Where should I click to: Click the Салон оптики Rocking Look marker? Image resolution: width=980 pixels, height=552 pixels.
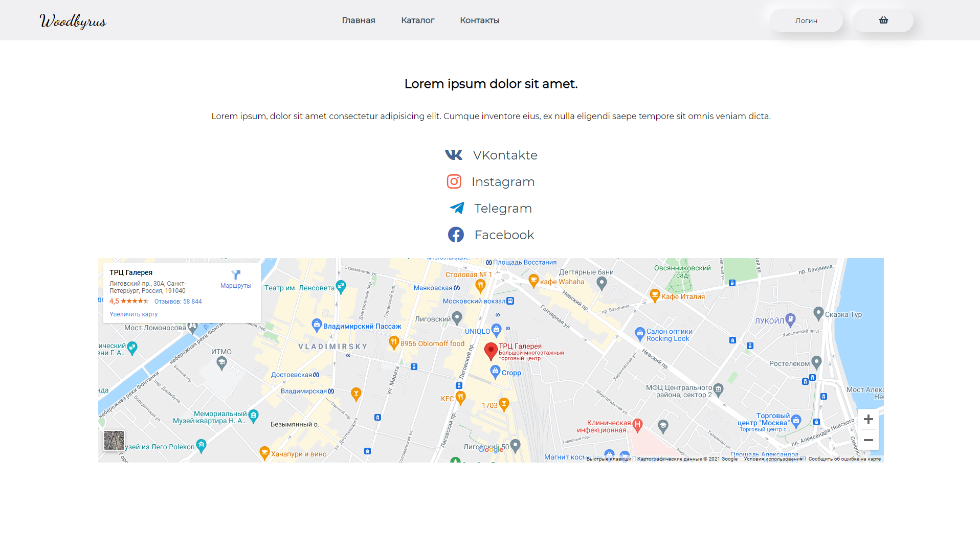tap(640, 334)
